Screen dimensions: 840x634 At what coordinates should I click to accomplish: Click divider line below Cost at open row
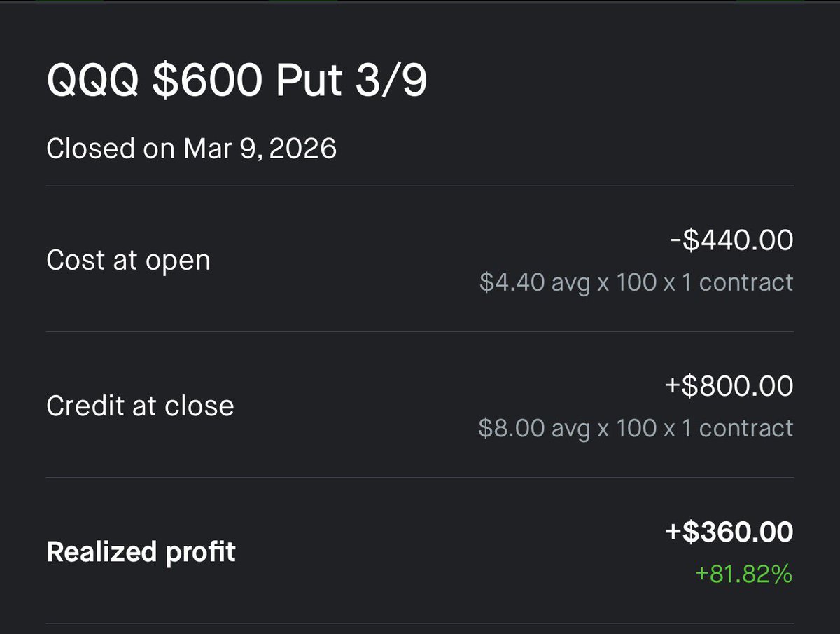point(420,331)
